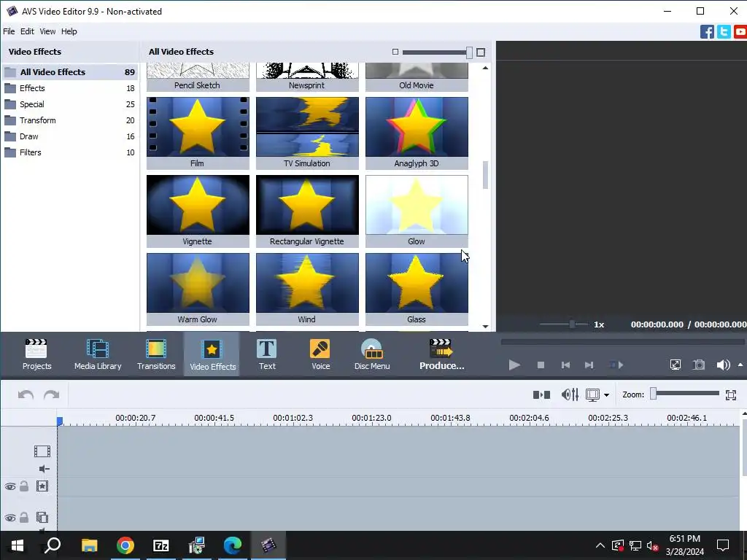The height and width of the screenshot is (560, 747).
Task: Open the Facebook link icon
Action: (707, 32)
